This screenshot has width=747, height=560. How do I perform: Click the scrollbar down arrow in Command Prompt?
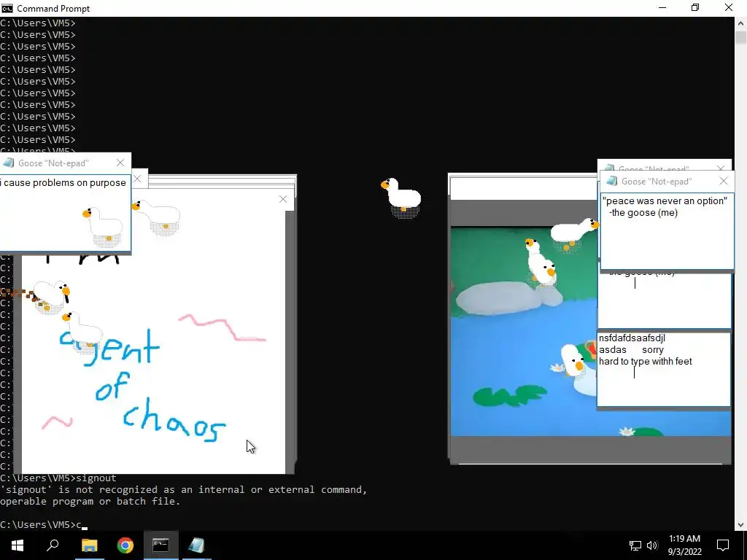point(741,525)
